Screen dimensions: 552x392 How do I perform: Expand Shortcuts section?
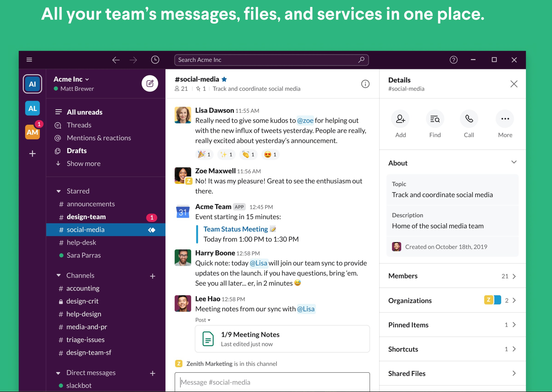453,349
